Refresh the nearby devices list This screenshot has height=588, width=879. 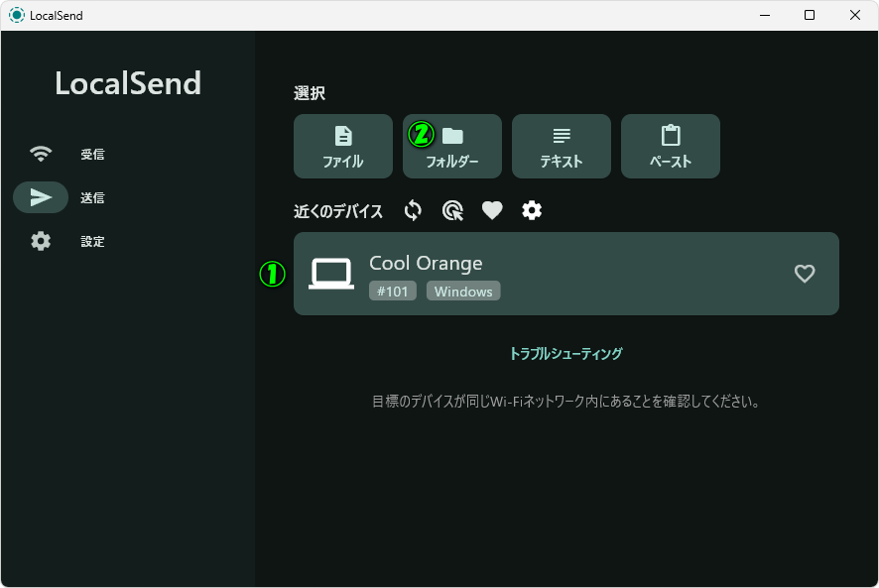click(413, 211)
